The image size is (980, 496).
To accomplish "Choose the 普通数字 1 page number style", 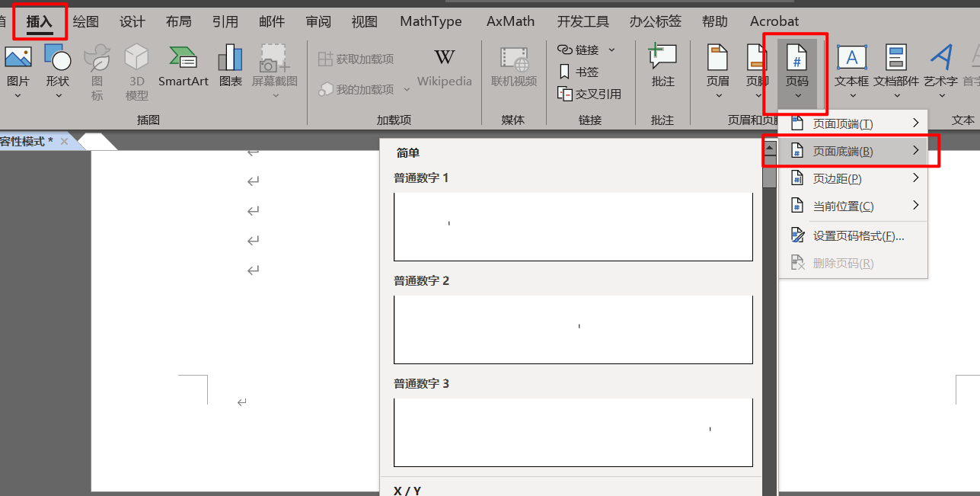I will pyautogui.click(x=573, y=226).
